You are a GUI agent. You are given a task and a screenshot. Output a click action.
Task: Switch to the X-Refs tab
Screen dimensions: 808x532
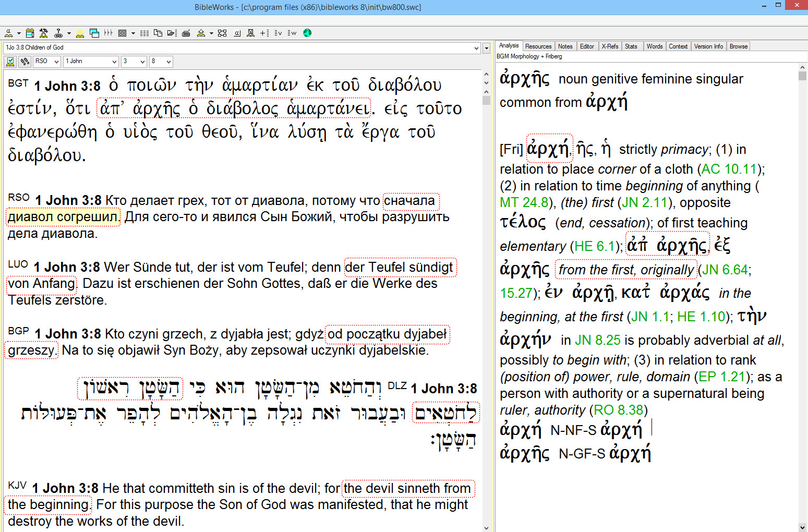click(x=610, y=46)
